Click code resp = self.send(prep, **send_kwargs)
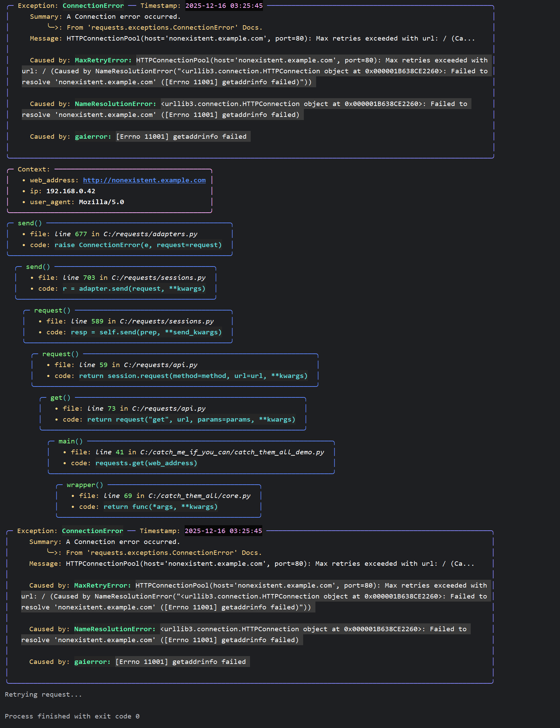This screenshot has height=728, width=560. [x=146, y=332]
